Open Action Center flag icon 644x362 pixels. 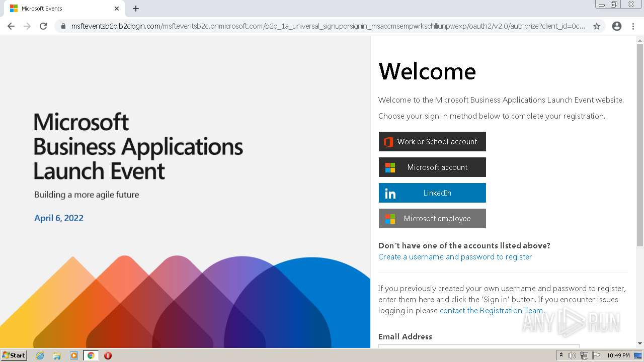point(596,355)
